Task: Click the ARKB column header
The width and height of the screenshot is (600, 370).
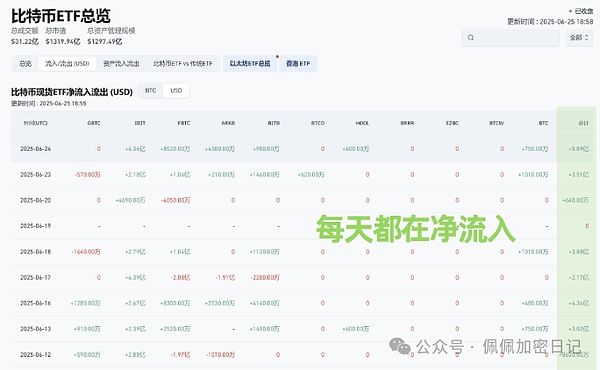Action: pos(228,123)
